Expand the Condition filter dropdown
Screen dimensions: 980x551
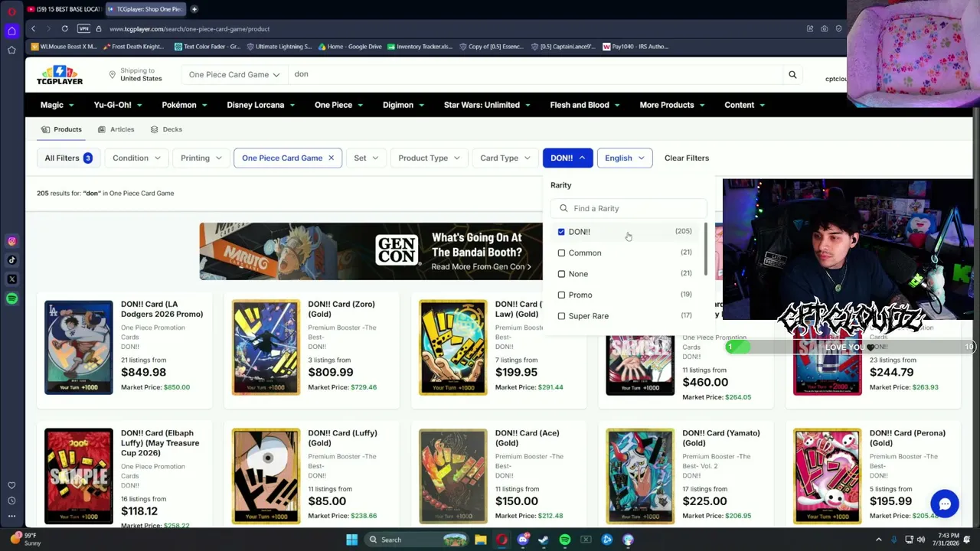point(137,158)
